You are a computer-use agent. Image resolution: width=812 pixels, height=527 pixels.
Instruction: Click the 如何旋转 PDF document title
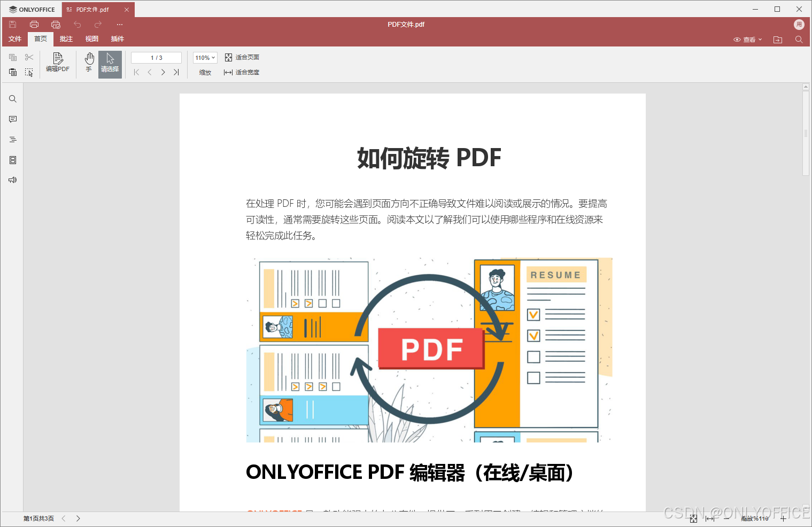[x=429, y=158]
